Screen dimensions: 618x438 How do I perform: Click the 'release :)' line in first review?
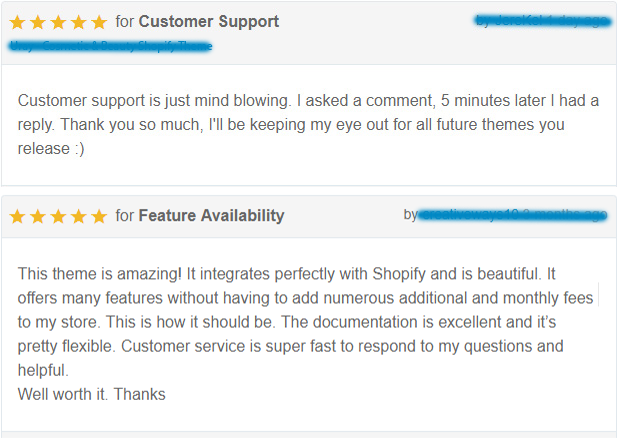[51, 149]
